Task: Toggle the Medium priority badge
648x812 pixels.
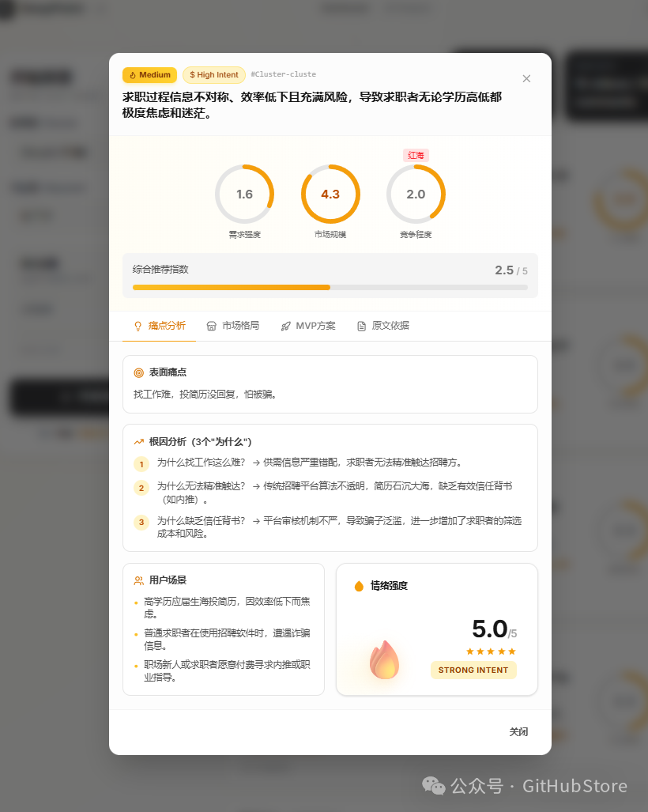Action: pos(149,74)
